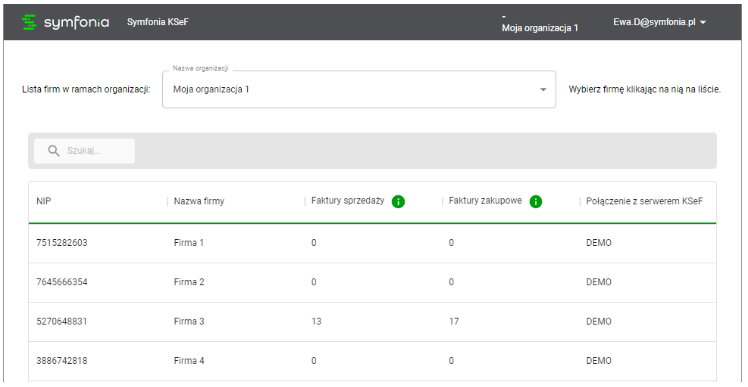Click the info icon beside Faktury sprzedaży
Viewport: 748px width, 387px height.
click(398, 202)
